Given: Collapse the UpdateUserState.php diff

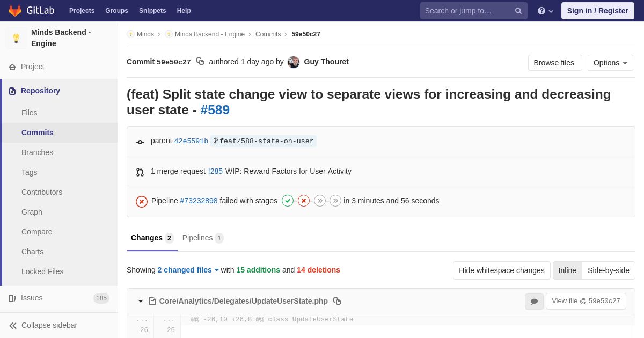Looking at the screenshot, I should [141, 301].
